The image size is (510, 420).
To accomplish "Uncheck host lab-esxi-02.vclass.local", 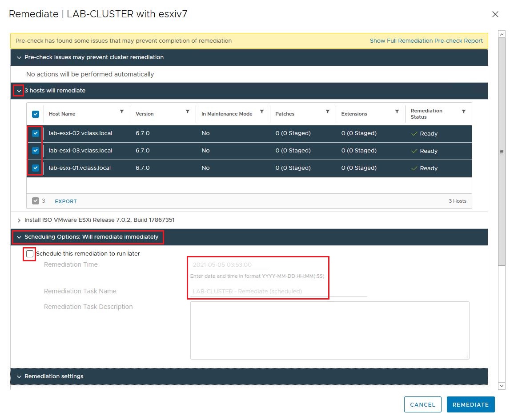I will 36,133.
